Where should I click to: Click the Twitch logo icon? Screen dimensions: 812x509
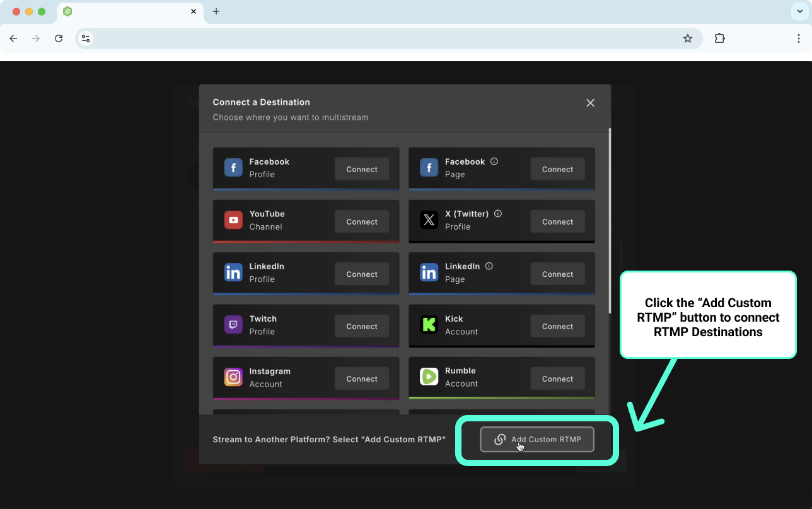point(233,325)
